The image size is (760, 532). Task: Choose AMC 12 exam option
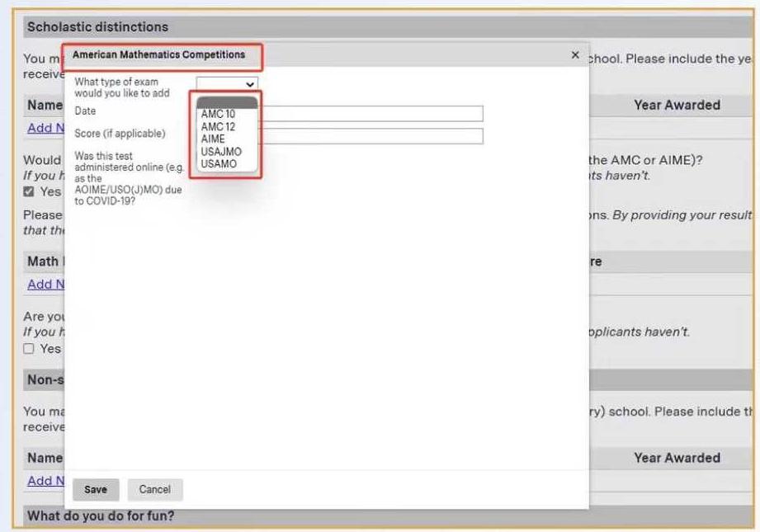(x=218, y=127)
